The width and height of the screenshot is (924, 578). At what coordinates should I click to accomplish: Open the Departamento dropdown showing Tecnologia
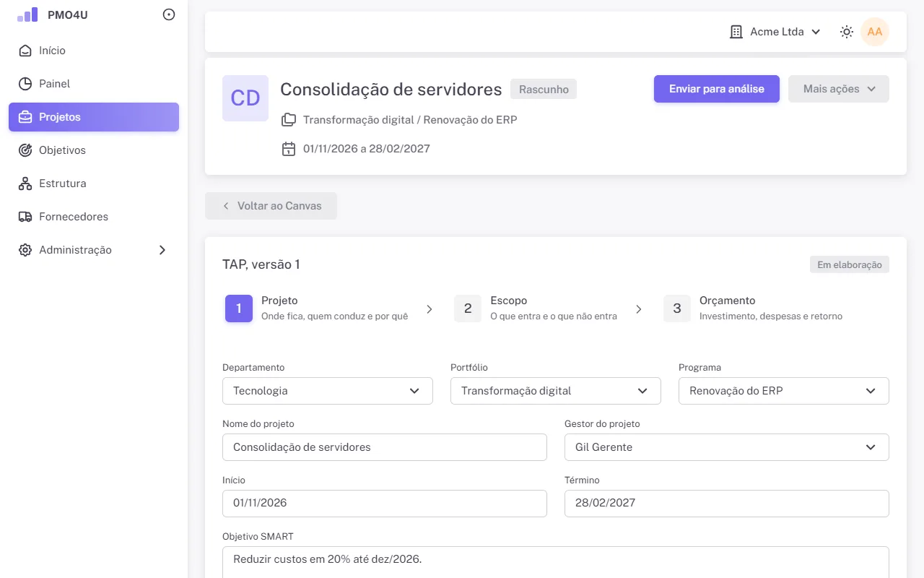[x=328, y=391]
